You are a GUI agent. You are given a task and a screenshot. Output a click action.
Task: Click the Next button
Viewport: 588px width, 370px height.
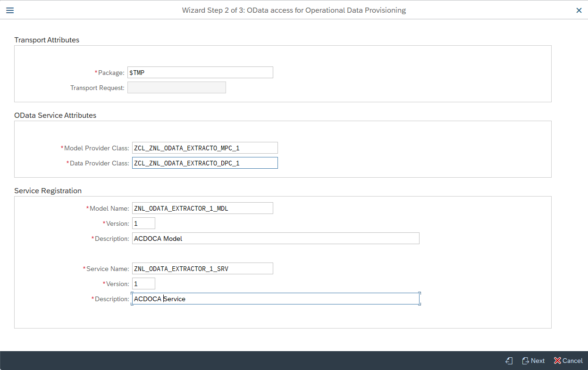pos(537,361)
